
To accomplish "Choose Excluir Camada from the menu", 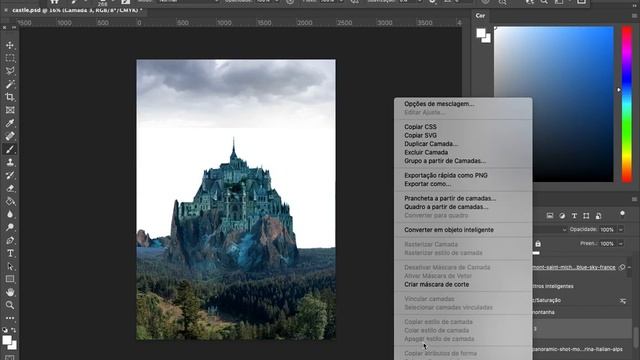I will [x=426, y=152].
